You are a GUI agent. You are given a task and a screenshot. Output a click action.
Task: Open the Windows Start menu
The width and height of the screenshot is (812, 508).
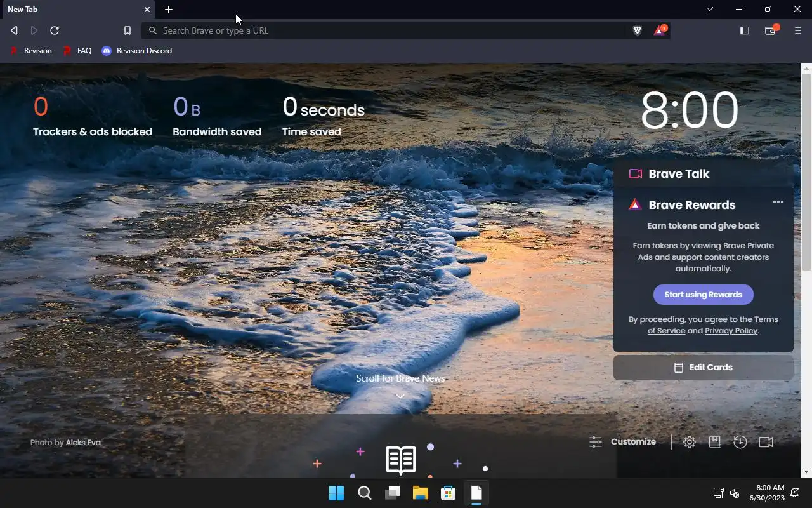click(x=336, y=493)
